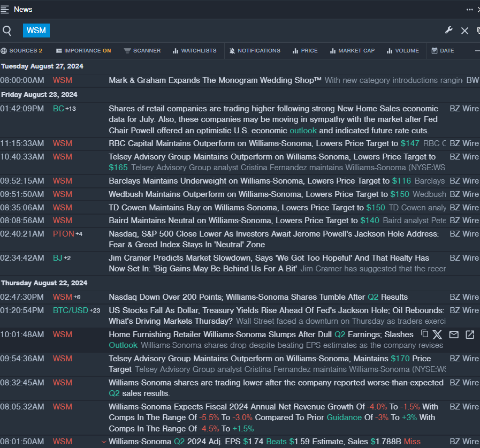The image size is (480, 448).
Task: Click the 08:00:00AM timestamp
Action: [22, 80]
